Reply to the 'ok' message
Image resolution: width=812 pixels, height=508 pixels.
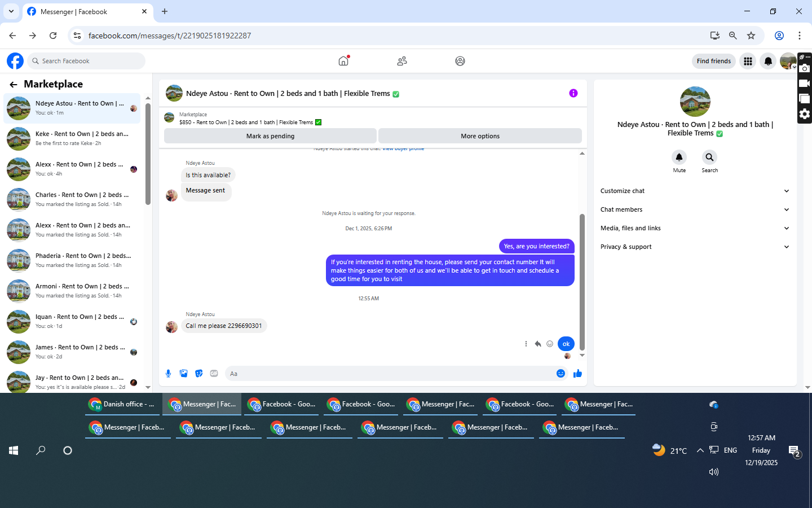pos(538,344)
